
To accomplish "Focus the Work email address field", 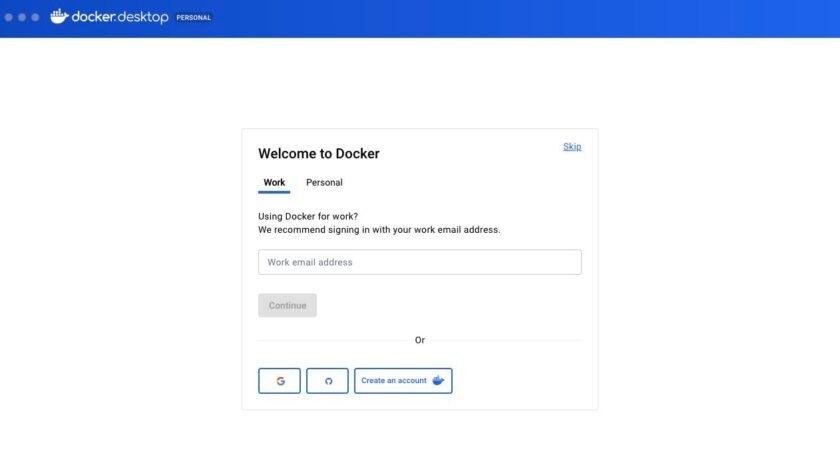I will click(x=419, y=262).
